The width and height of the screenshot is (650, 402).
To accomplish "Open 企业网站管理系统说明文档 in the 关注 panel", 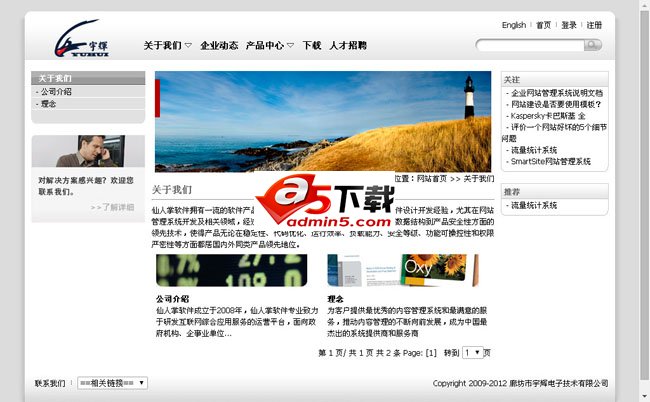I will [557, 93].
